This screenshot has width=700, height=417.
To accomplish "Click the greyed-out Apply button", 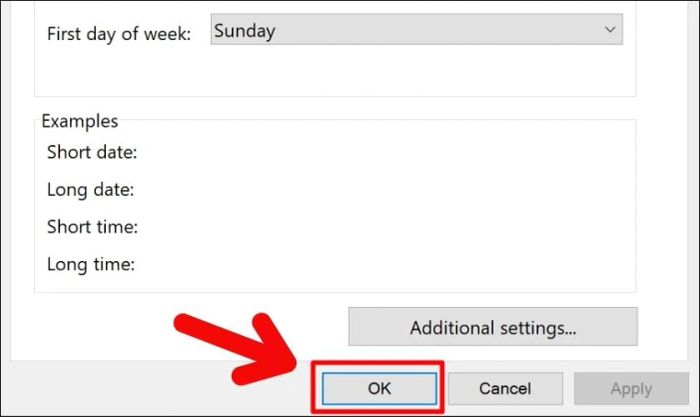I will pyautogui.click(x=631, y=388).
